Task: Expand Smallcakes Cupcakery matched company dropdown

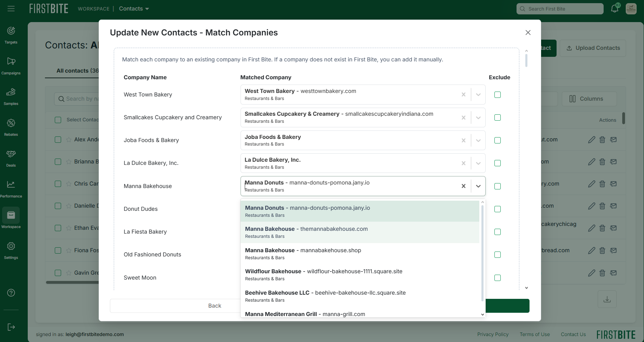Action: [x=478, y=118]
